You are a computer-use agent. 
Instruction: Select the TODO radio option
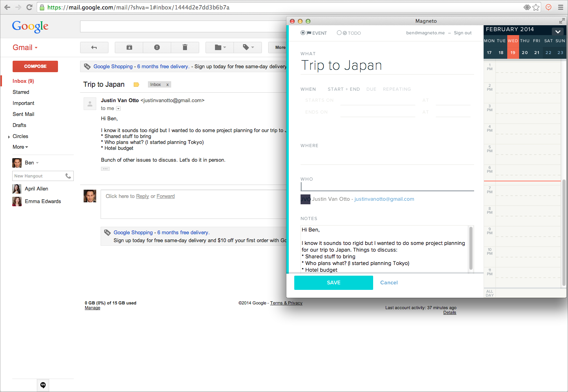(x=339, y=33)
